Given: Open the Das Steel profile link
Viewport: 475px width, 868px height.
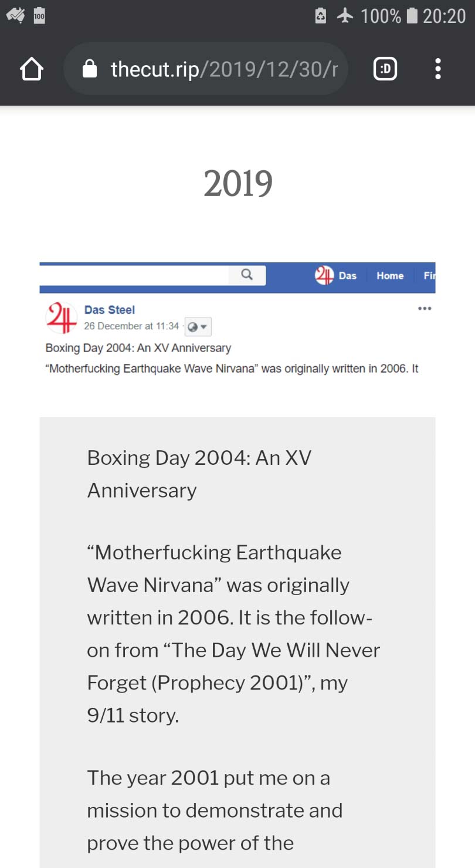Looking at the screenshot, I should pos(110,310).
